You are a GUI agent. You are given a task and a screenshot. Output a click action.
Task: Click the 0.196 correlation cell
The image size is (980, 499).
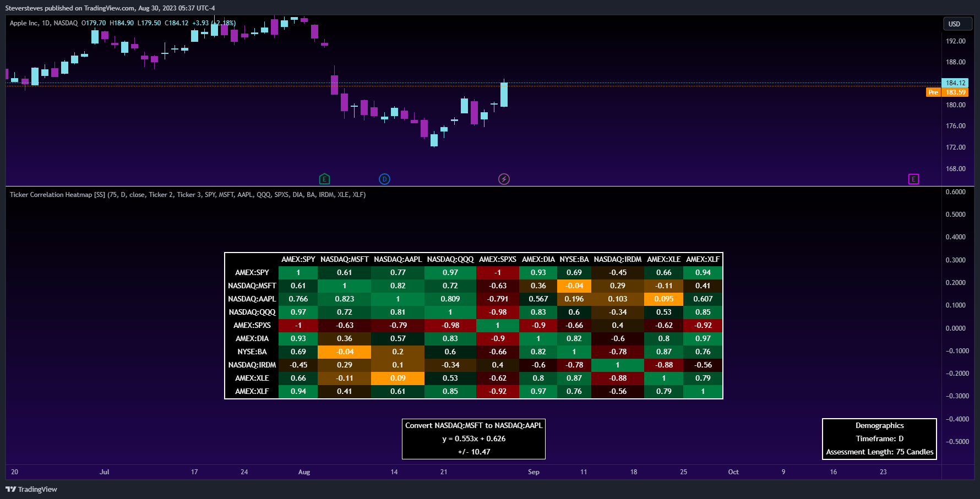pos(574,299)
